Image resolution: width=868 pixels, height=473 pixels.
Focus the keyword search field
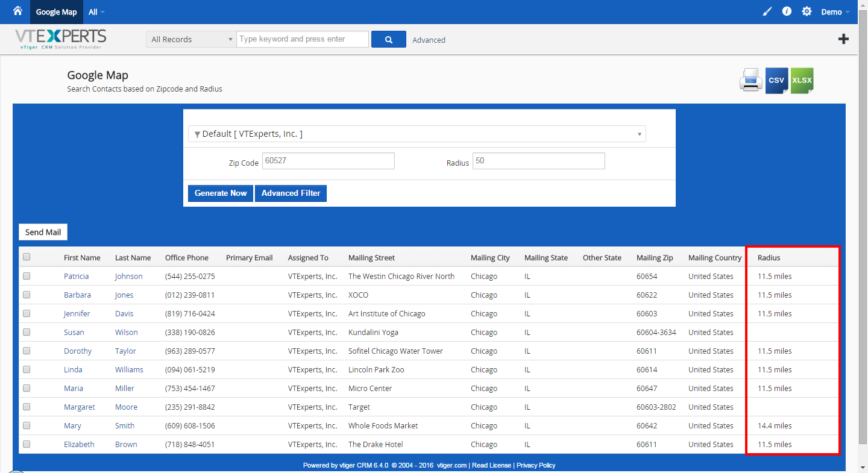click(303, 39)
